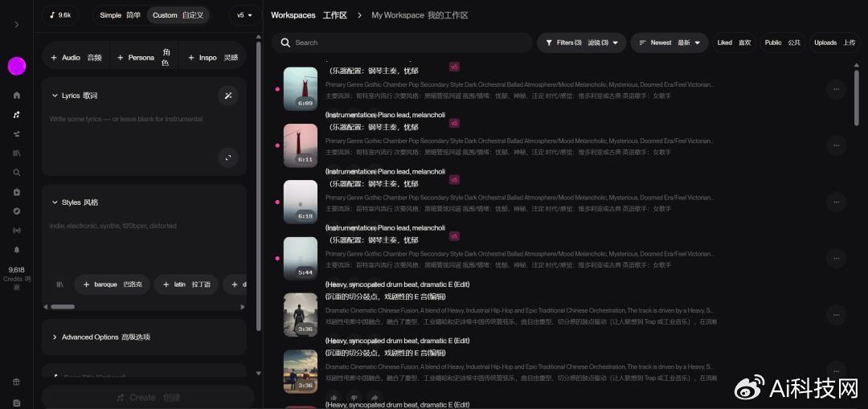Collapse the Lyrics section
The width and height of the screenshot is (868, 409).
coord(74,96)
